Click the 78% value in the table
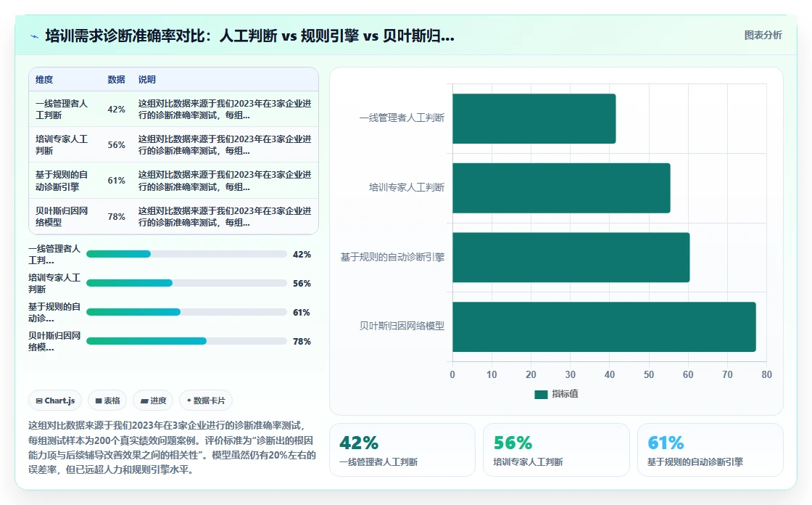 click(116, 216)
